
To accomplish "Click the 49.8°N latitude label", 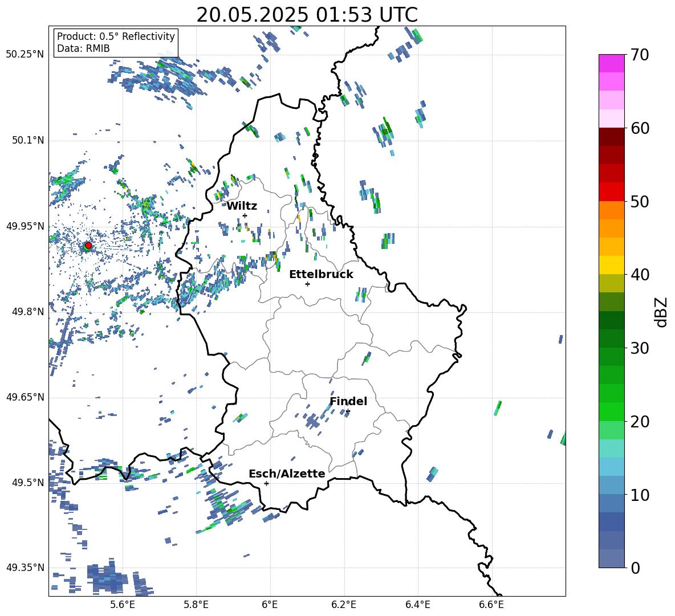I will point(28,312).
